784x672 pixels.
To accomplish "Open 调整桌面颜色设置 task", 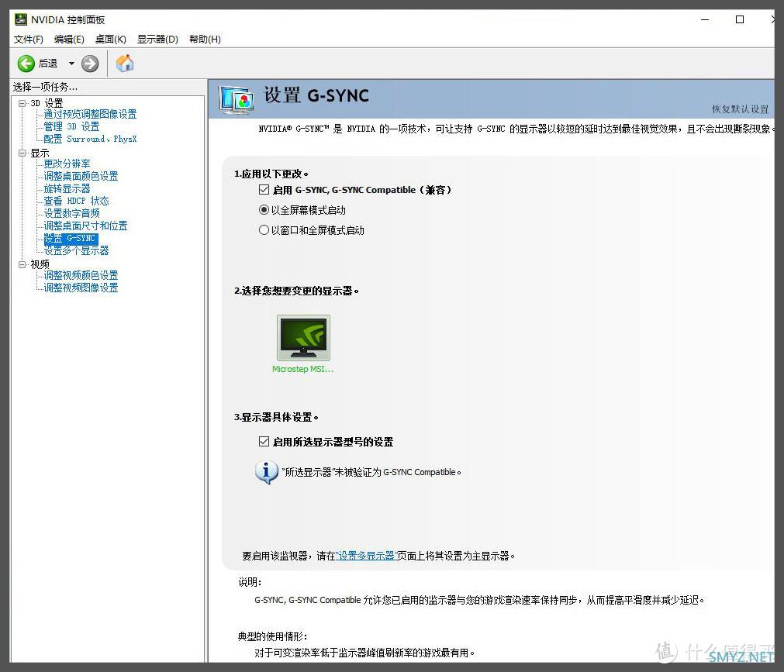I will click(x=81, y=177).
